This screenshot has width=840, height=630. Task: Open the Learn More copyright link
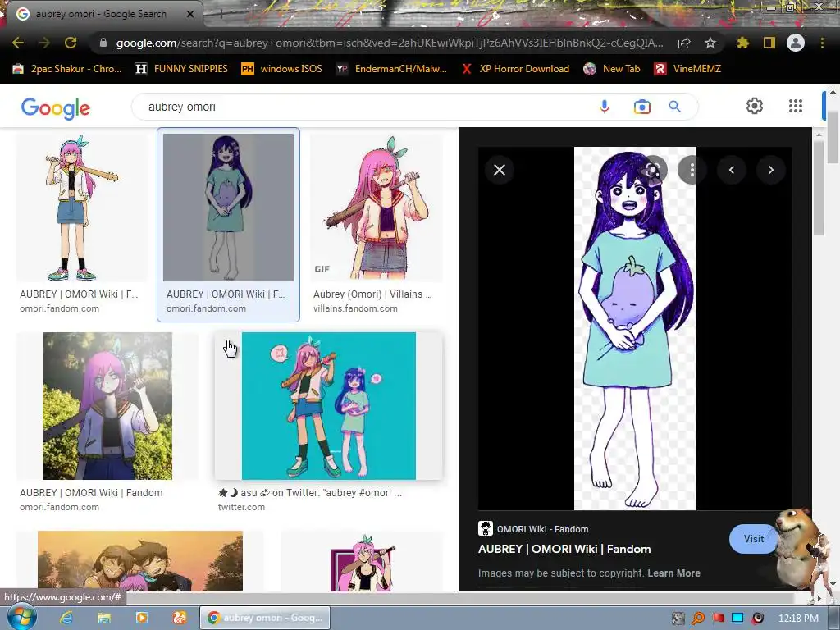(x=674, y=573)
